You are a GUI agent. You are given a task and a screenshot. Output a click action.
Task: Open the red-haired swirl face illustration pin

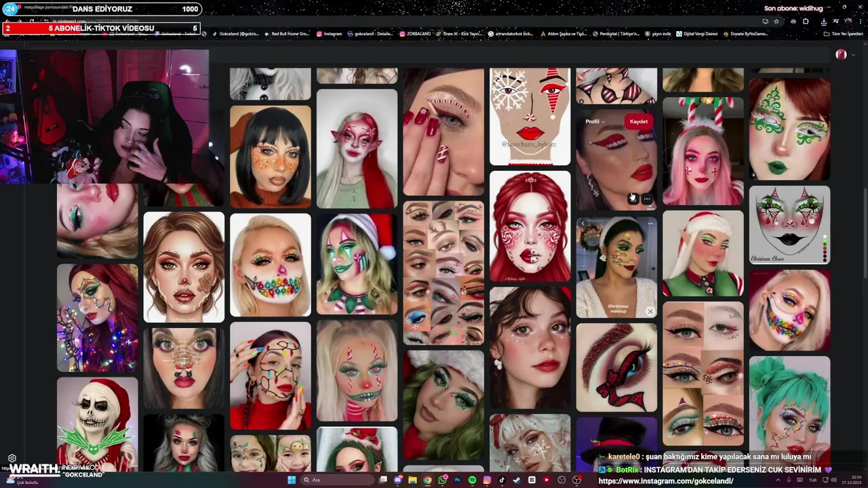click(530, 226)
